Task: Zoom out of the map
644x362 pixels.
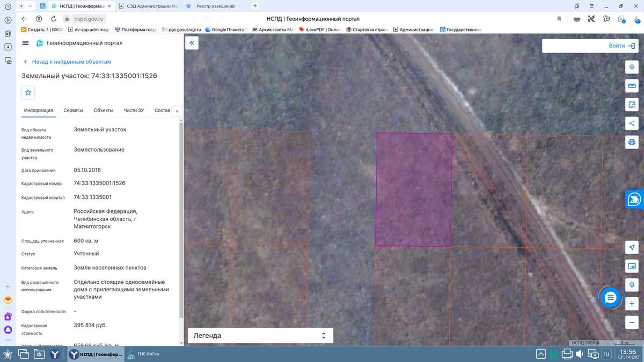Action: click(632, 322)
